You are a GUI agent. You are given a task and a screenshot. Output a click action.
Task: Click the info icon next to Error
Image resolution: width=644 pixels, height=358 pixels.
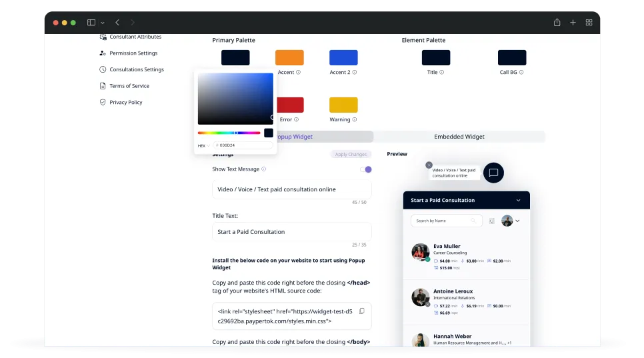click(297, 119)
